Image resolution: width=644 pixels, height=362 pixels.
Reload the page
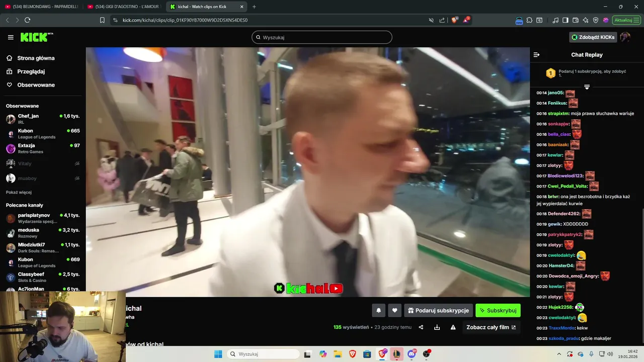click(x=27, y=20)
